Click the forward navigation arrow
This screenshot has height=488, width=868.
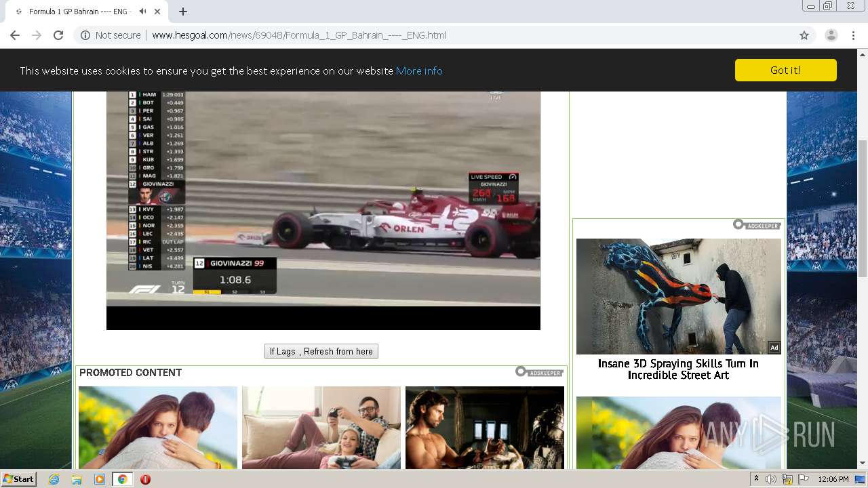tap(37, 35)
